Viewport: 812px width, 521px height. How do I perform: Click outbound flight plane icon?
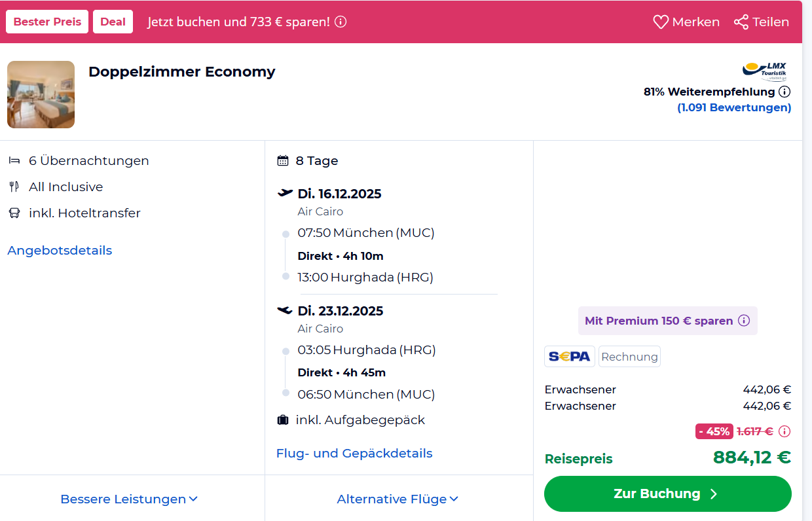pos(285,193)
